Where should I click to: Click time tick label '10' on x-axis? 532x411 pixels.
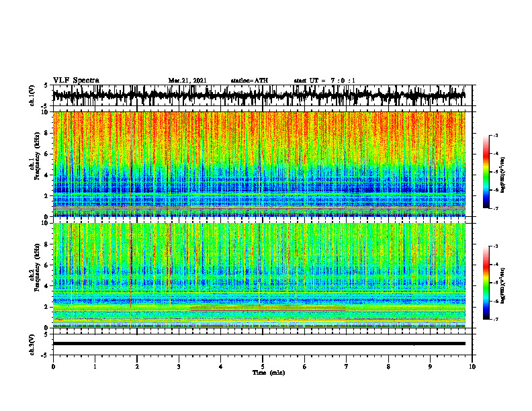[x=472, y=367]
